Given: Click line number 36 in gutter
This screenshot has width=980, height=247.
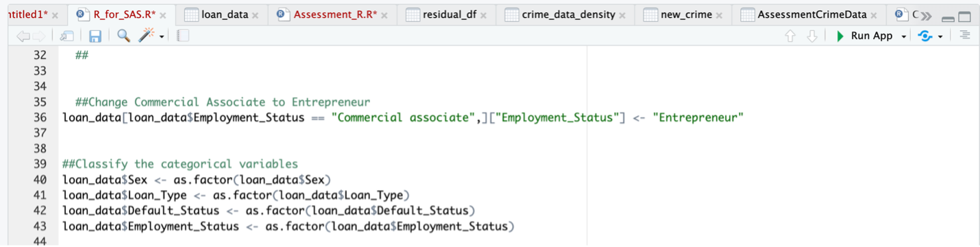Looking at the screenshot, I should (x=40, y=117).
